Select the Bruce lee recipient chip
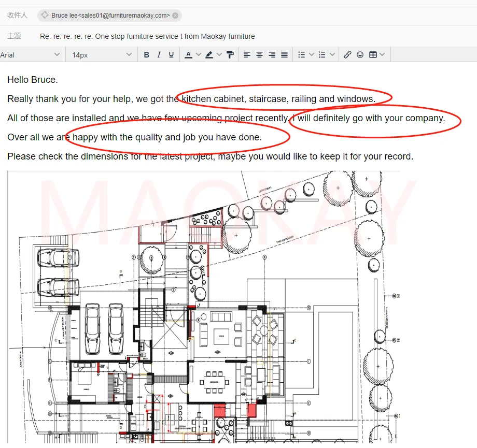 [x=110, y=16]
